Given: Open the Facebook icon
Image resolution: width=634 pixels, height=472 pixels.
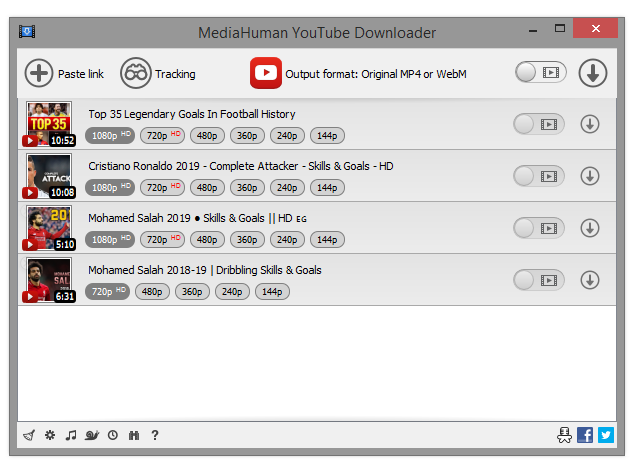Looking at the screenshot, I should 585,435.
